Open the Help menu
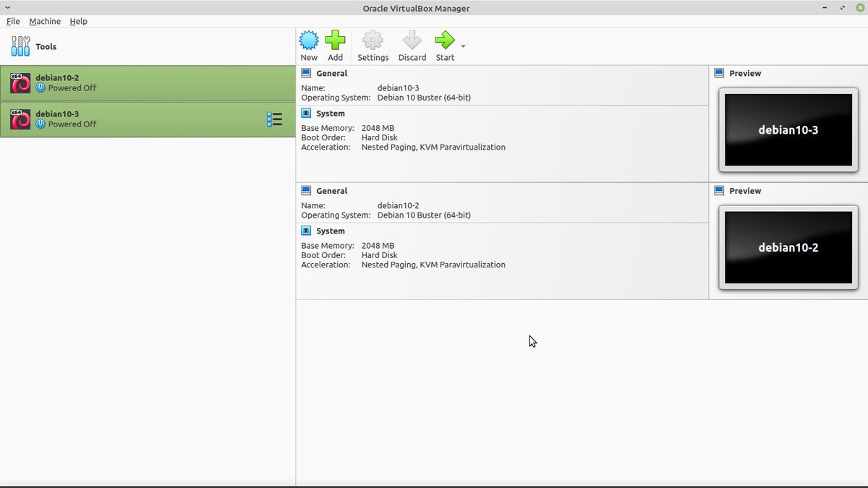The height and width of the screenshot is (488, 868). (78, 21)
